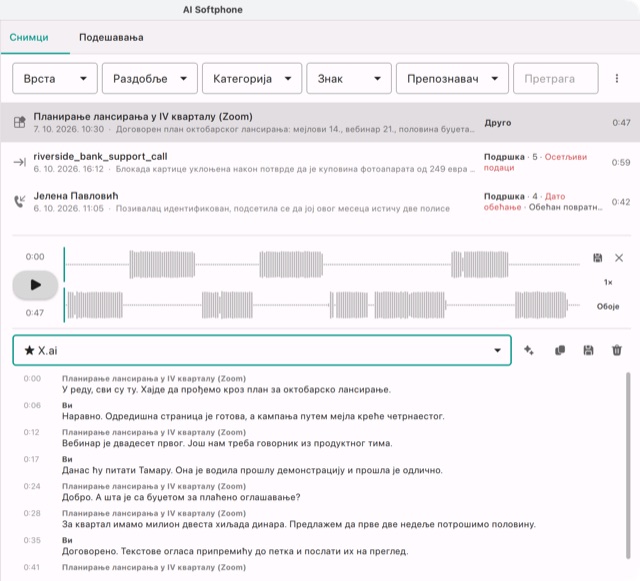Close the audio player panel
This screenshot has width=640, height=581.
coord(619,258)
